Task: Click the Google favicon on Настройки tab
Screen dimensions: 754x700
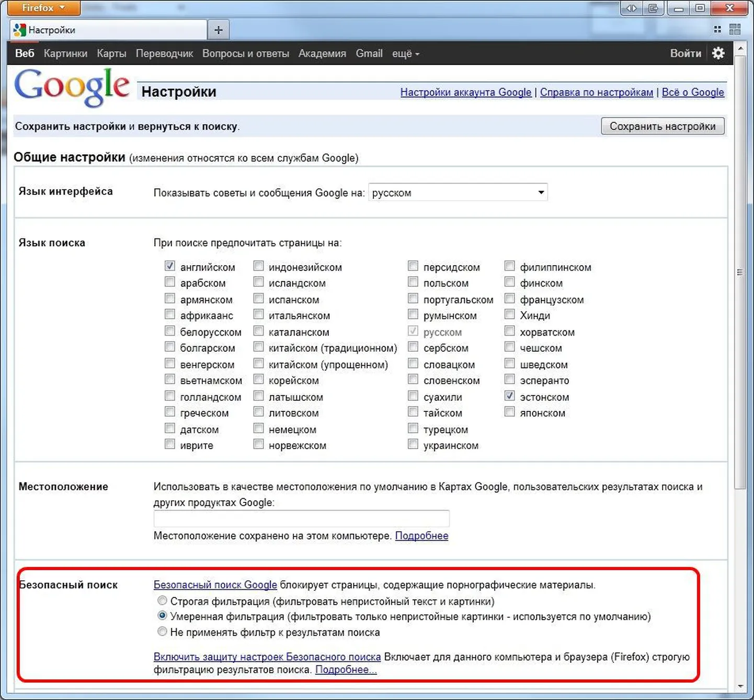Action: pos(20,30)
